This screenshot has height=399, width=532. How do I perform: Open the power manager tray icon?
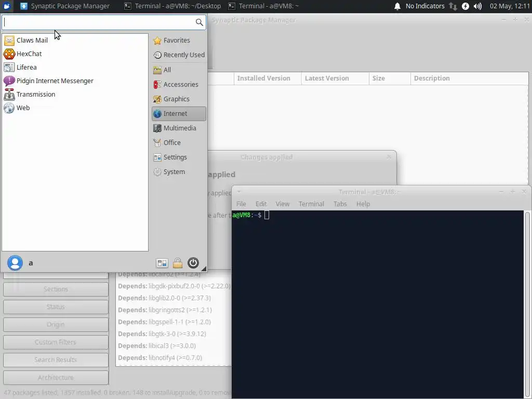[x=465, y=6]
